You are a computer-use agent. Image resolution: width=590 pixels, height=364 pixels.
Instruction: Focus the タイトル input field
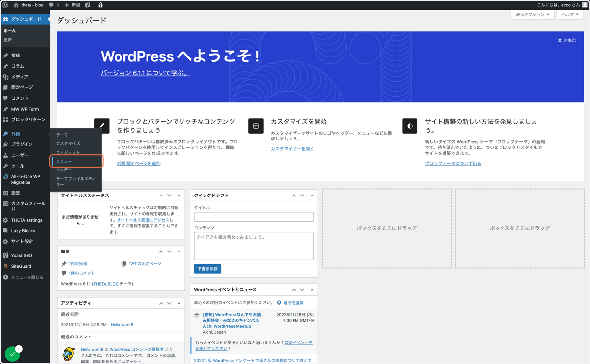[254, 217]
